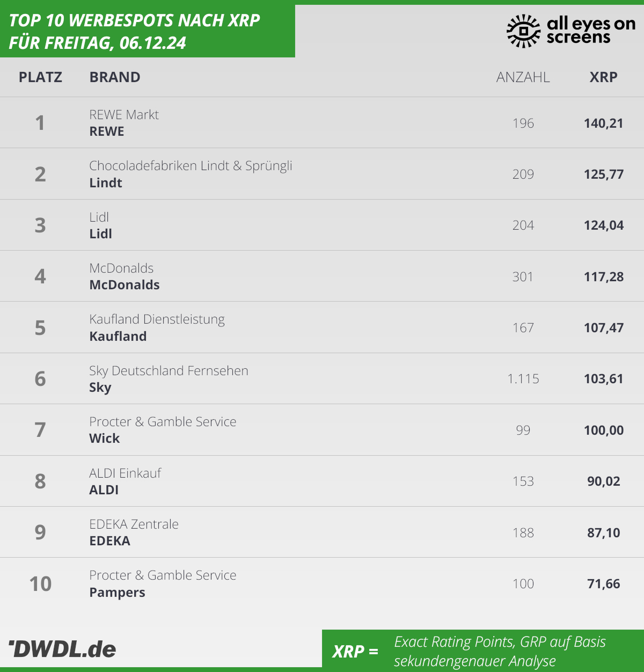Click the Pampers brand name

point(117,593)
